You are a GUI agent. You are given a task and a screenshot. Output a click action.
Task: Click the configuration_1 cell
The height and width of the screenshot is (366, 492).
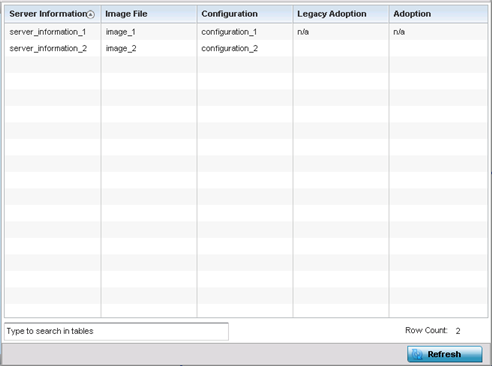click(245, 32)
